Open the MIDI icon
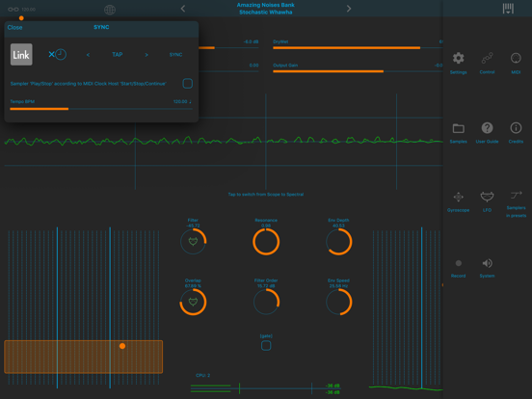Screen dimensions: 532x399 pos(516,59)
